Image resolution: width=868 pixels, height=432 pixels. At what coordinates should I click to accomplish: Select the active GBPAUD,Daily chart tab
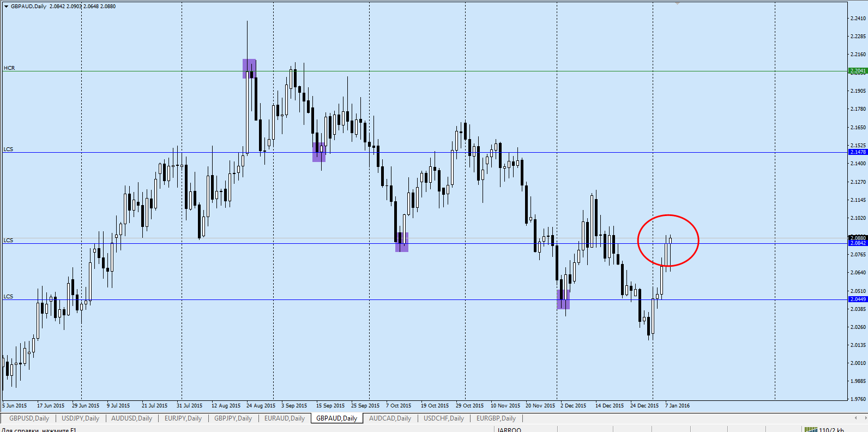[x=336, y=418]
